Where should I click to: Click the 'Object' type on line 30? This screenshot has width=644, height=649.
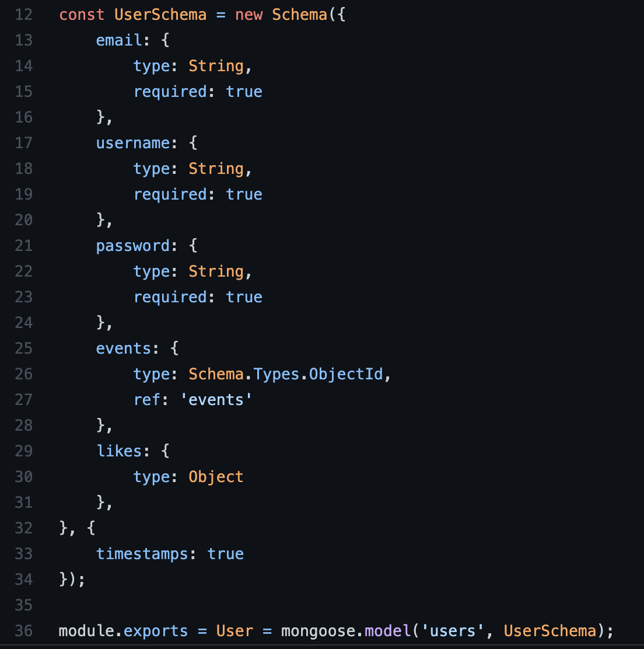(216, 477)
